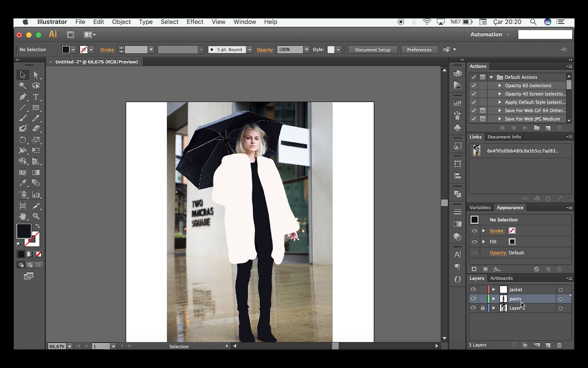
Task: Open the Effect menu
Action: [x=195, y=22]
